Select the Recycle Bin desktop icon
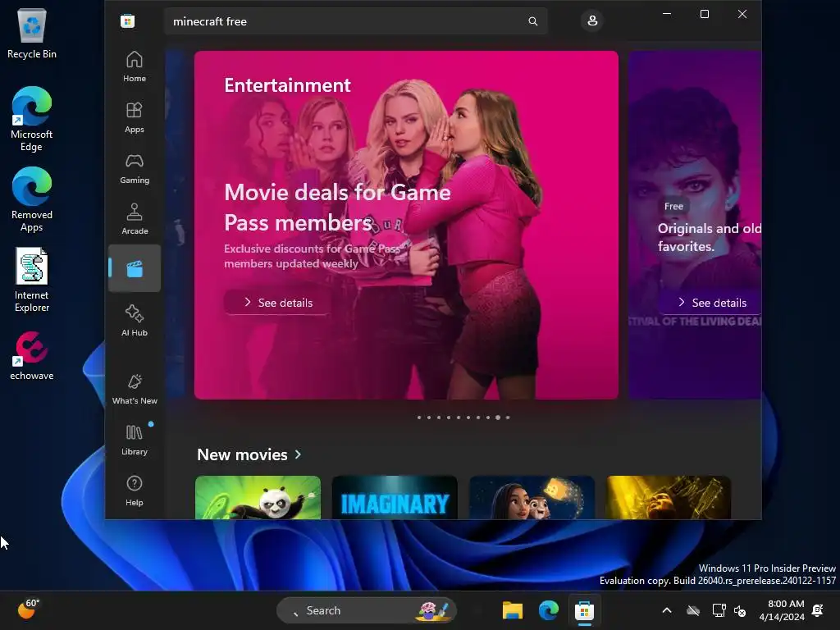 pyautogui.click(x=32, y=33)
